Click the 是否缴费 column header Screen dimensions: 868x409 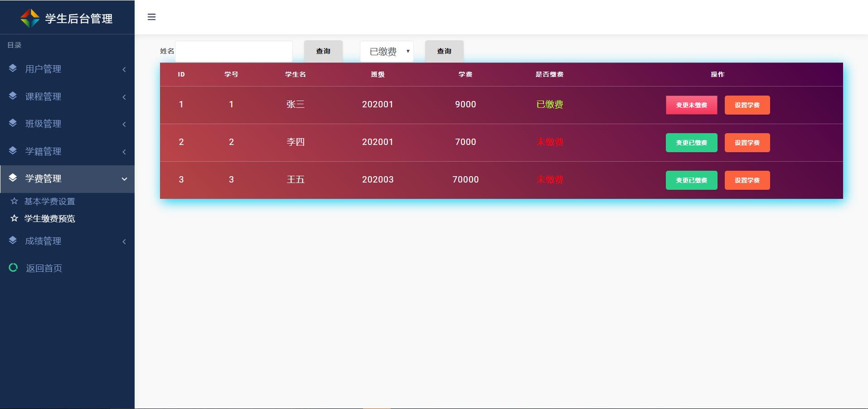[549, 74]
